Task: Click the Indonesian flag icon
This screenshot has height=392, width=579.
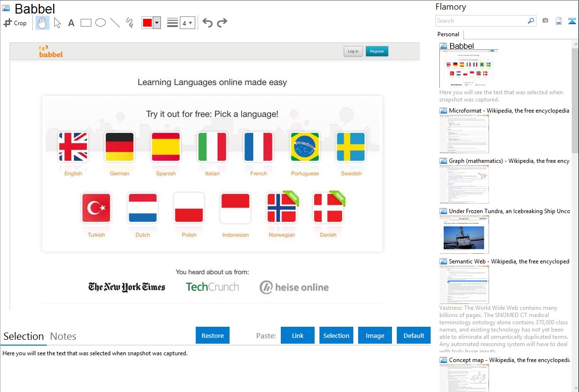Action: click(235, 208)
